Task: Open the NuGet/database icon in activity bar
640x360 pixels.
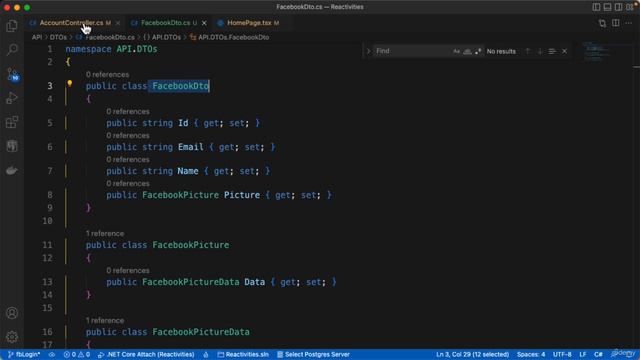Action: [12, 146]
